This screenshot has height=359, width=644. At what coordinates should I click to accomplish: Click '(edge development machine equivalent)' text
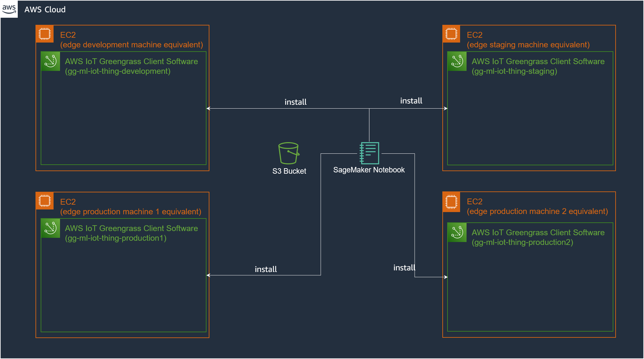132,45
